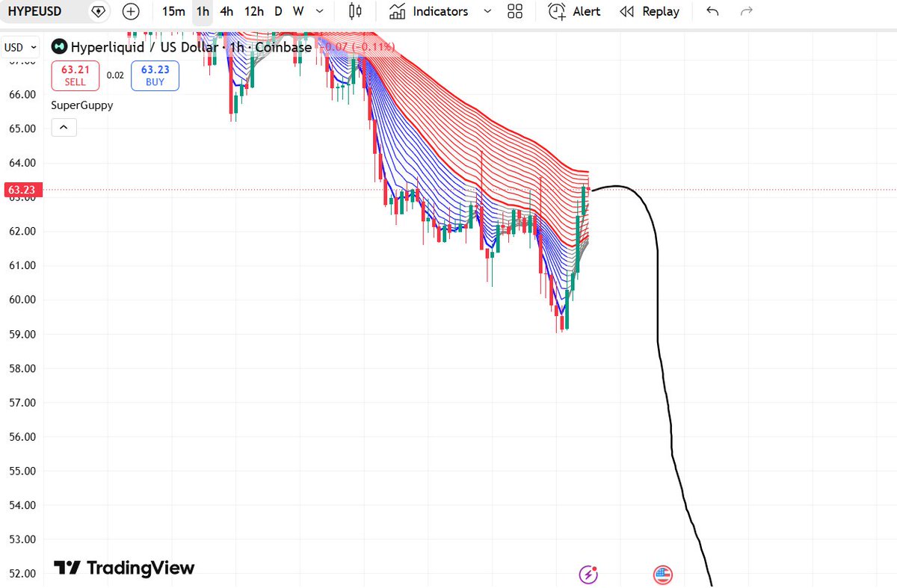Open the USD currency dropdown
The height and width of the screenshot is (588, 897).
tap(20, 48)
